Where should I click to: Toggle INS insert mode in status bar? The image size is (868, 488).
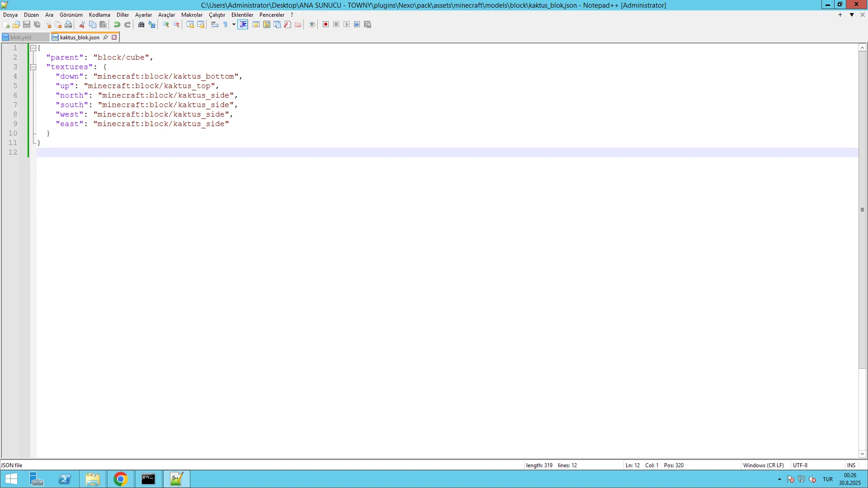click(x=851, y=465)
